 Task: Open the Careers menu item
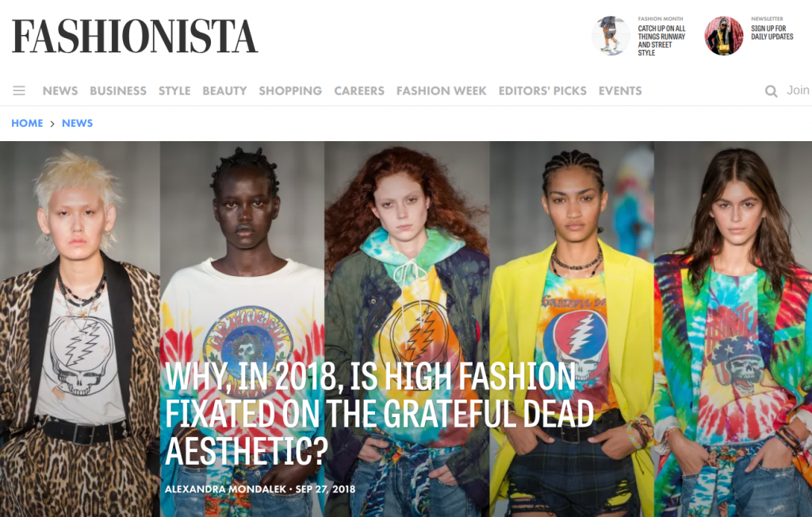pos(359,90)
